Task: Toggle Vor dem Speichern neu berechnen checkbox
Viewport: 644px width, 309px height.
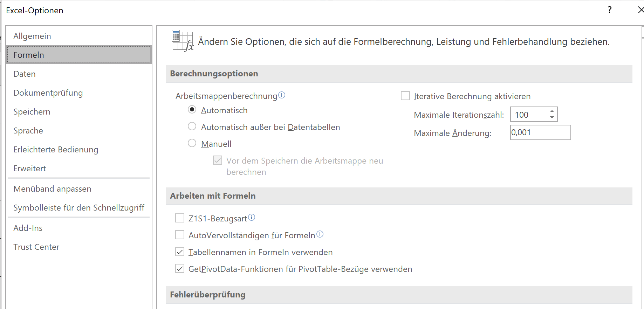Action: pyautogui.click(x=218, y=160)
